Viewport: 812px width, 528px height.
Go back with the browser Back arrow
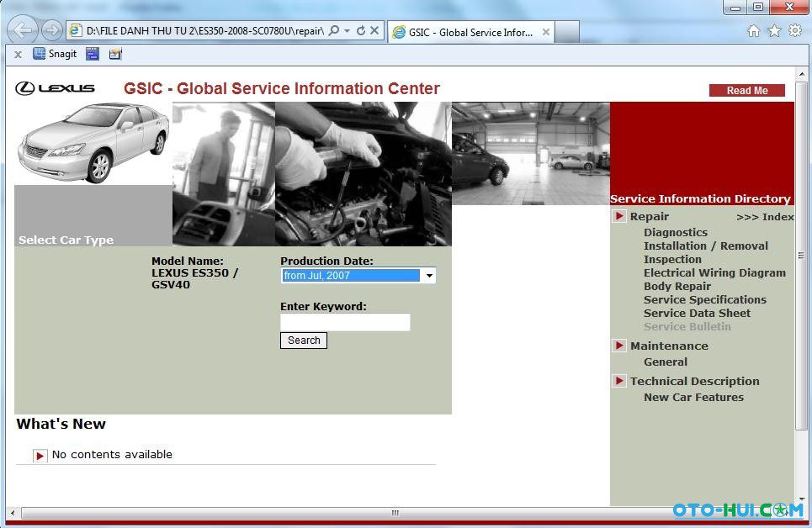click(x=23, y=30)
